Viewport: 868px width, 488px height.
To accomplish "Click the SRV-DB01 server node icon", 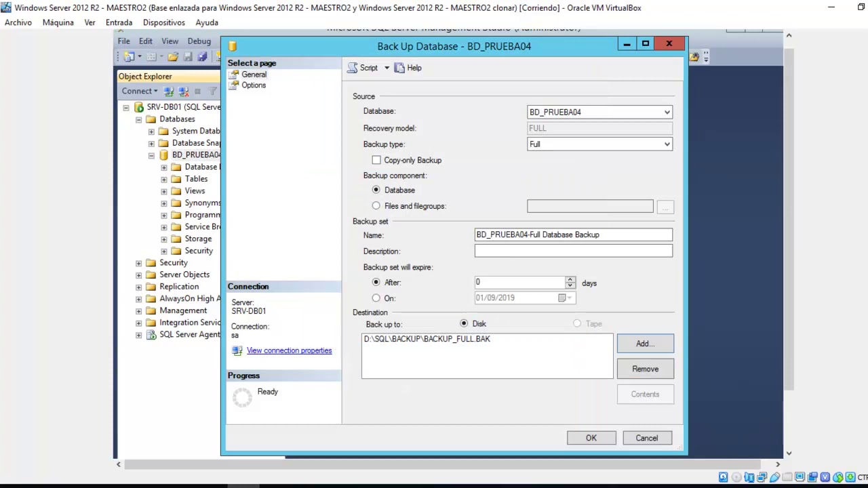I will point(139,107).
